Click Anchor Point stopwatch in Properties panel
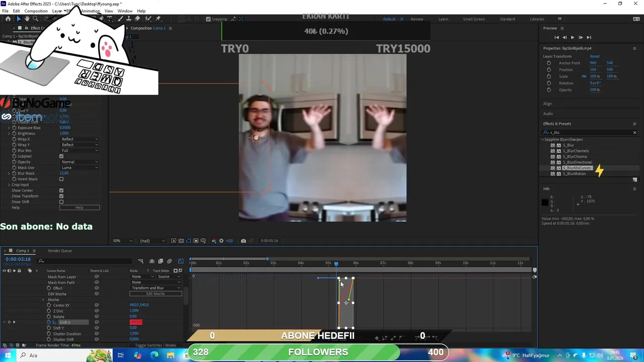 pos(548,63)
